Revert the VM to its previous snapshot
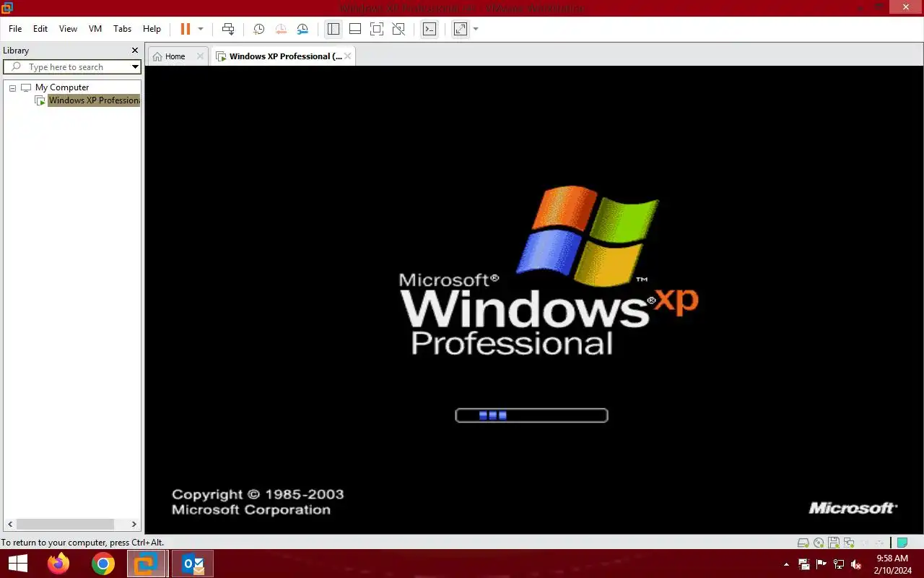The width and height of the screenshot is (924, 578). (x=281, y=29)
